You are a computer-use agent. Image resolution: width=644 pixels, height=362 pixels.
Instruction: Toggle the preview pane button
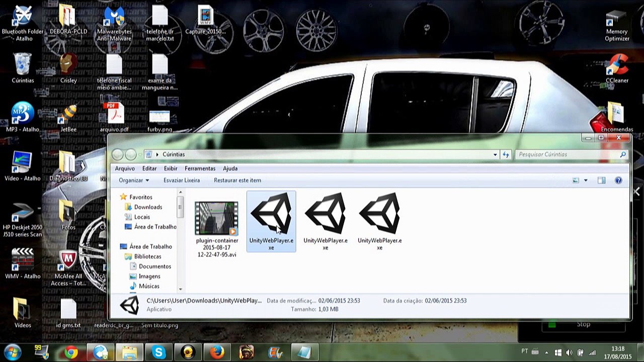[601, 180]
